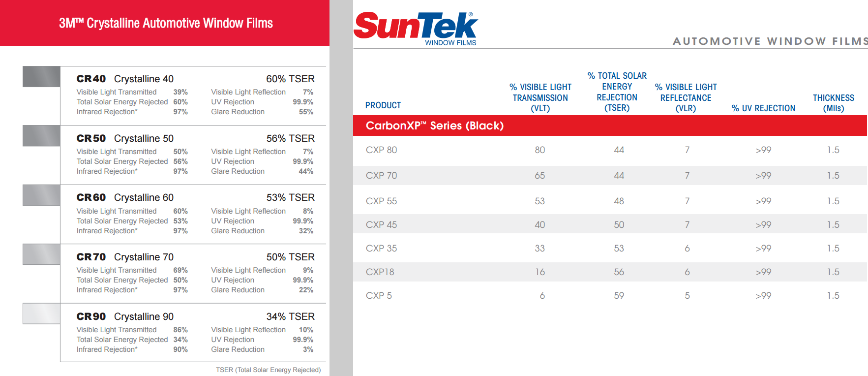
Task: Click the % Total Solar Energy Rejection header
Action: pyautogui.click(x=617, y=92)
